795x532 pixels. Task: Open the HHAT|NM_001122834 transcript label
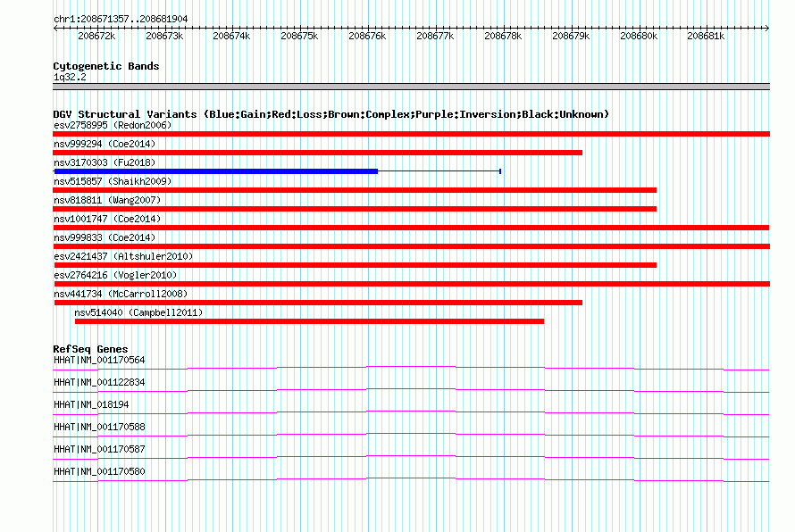click(x=99, y=382)
